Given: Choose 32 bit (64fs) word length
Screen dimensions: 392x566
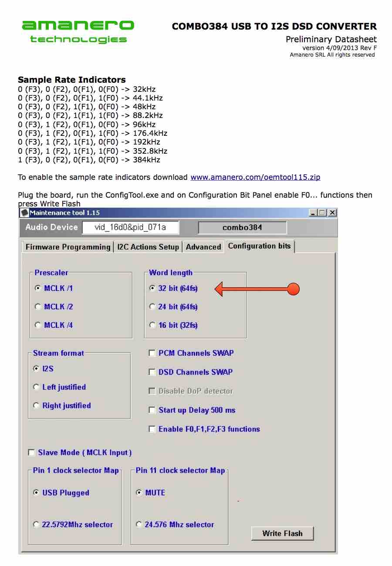Looking at the screenshot, I should 173,288.
